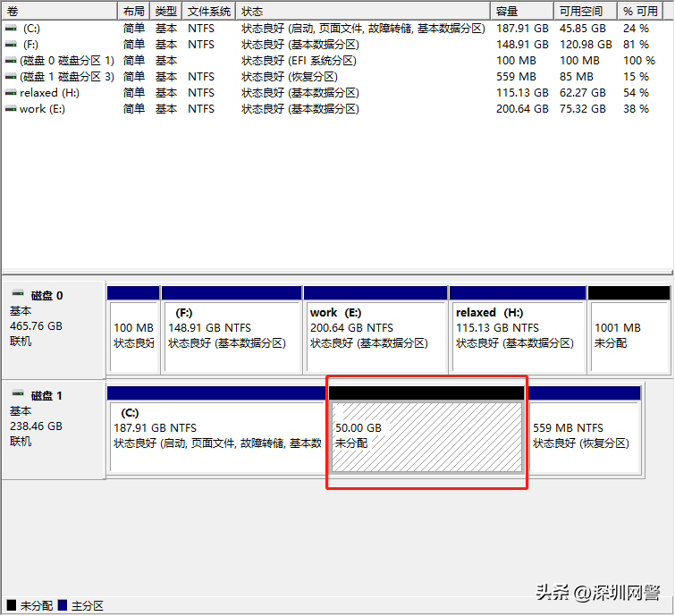Click the 120.98 GB free space cell
This screenshot has height=616, width=675.
point(586,45)
